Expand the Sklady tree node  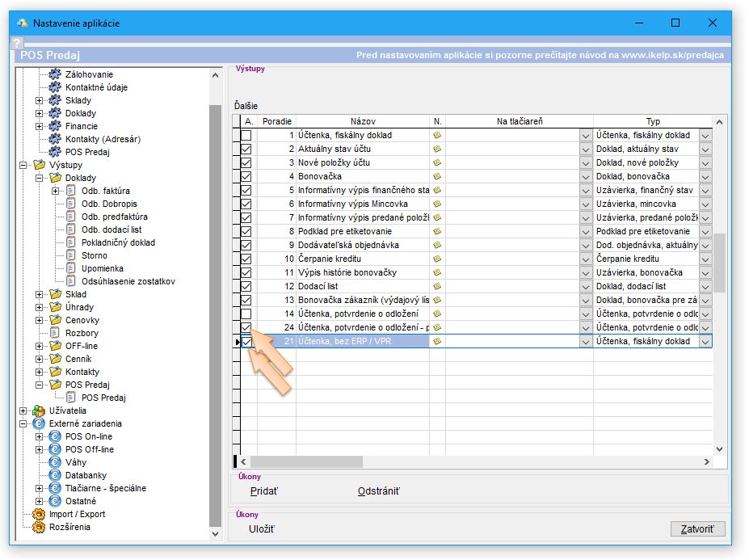point(39,100)
